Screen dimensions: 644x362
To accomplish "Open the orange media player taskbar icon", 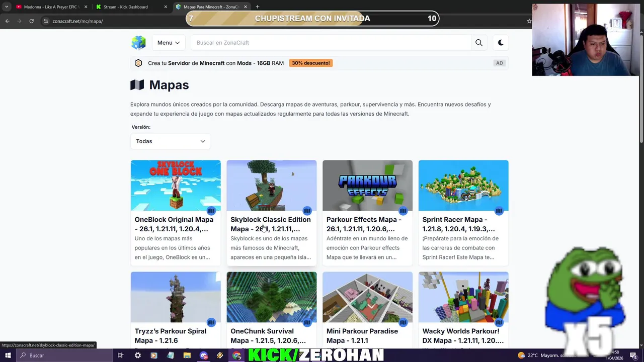I will tap(154, 355).
